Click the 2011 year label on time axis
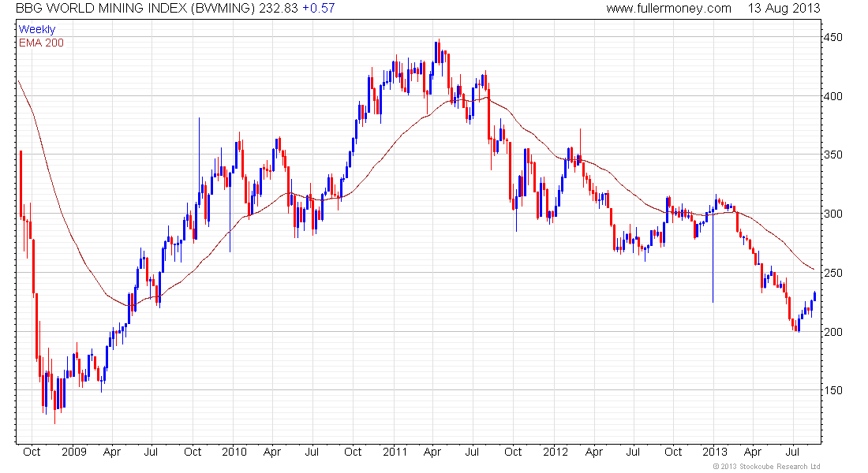The width and height of the screenshot is (868, 473). click(395, 452)
